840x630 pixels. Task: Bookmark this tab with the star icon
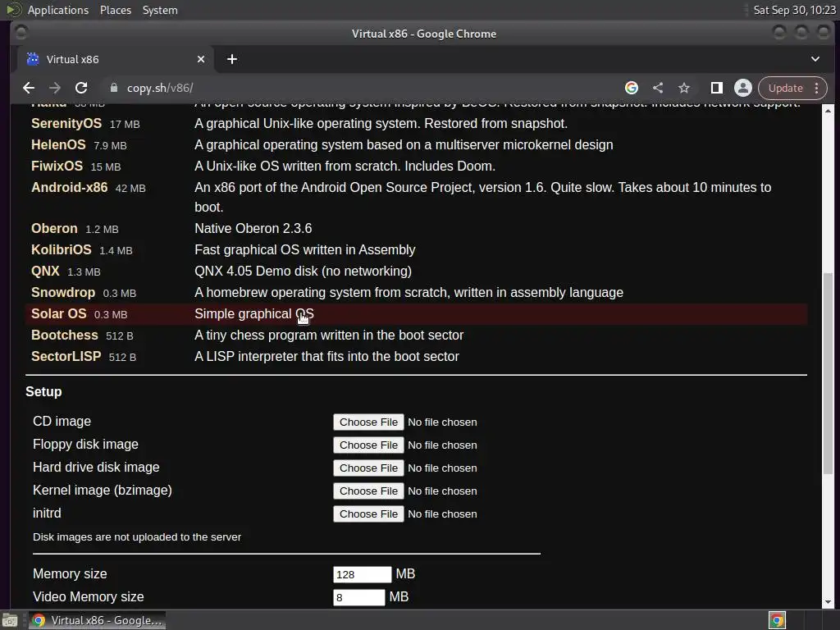(x=684, y=88)
